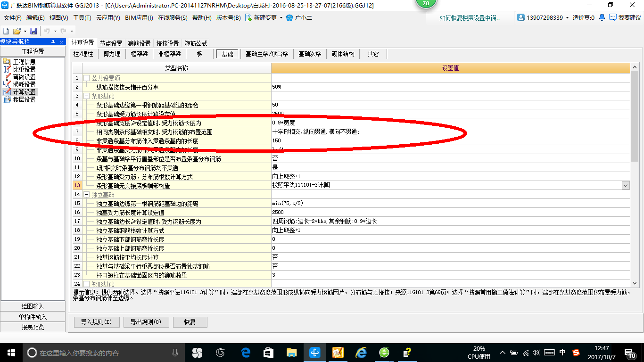Image resolution: width=644 pixels, height=362 pixels.
Task: Click the value cell 50% for 纵筋搭接接头错开百分率
Action: 450,87
